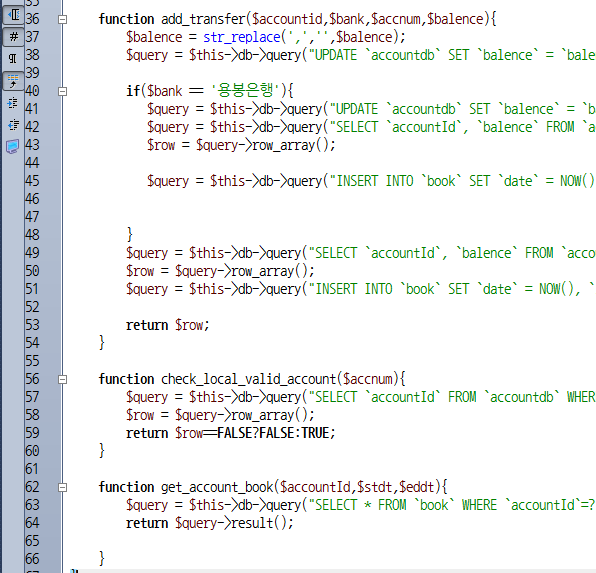Click the SELECT * FROM `book` query on line 63
The image size is (596, 573).
(x=452, y=505)
